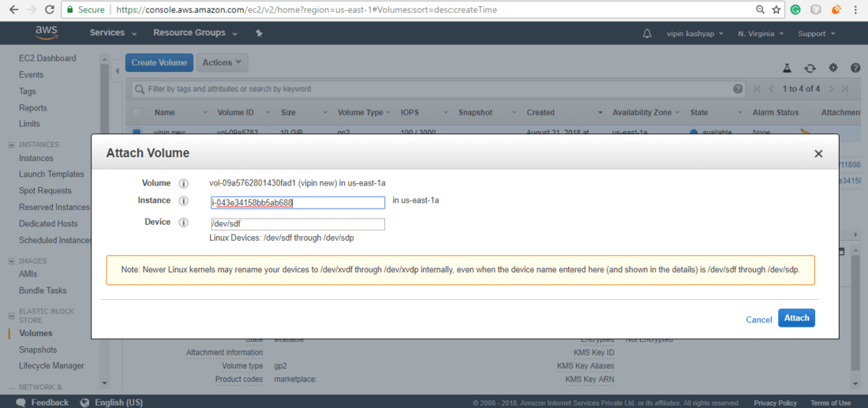The width and height of the screenshot is (868, 408).
Task: Refresh the volumes list
Action: [x=810, y=68]
